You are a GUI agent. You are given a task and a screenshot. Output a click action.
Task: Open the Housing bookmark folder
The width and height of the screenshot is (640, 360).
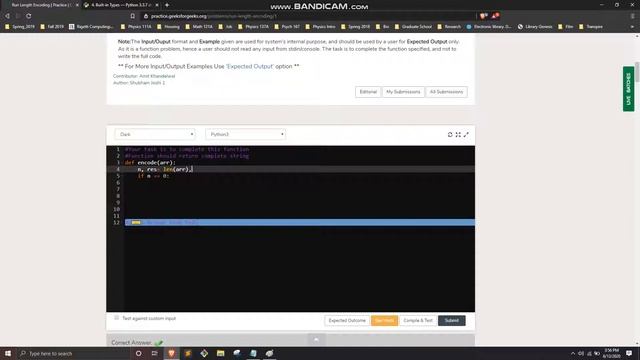click(x=168, y=27)
